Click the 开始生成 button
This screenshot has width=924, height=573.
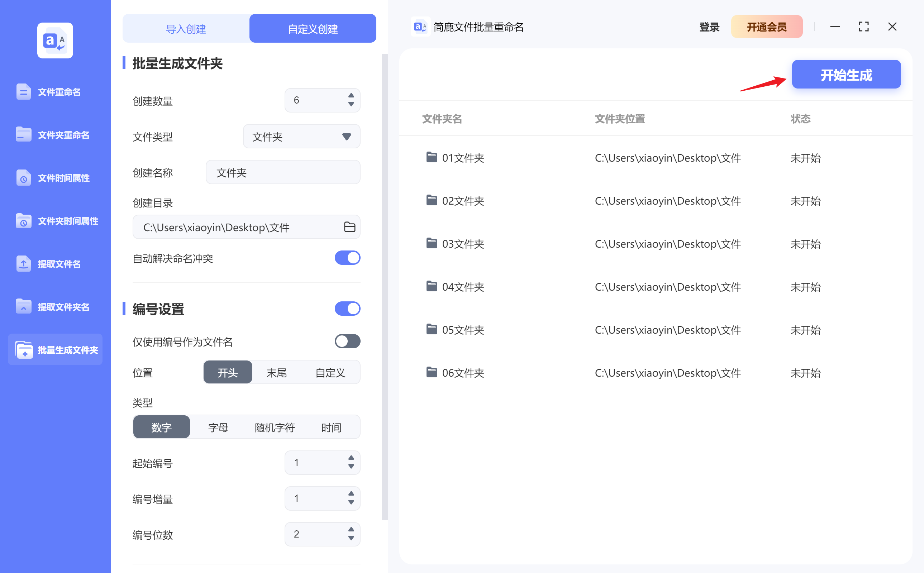click(846, 74)
